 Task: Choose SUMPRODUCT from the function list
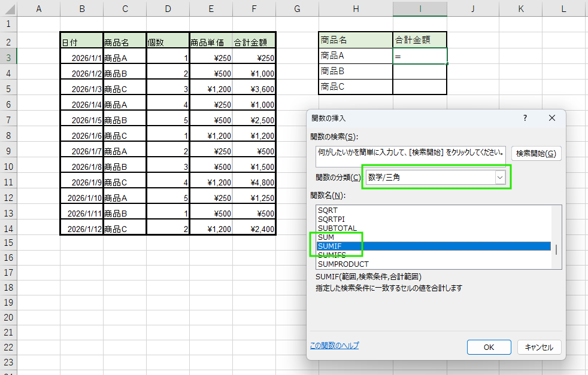(343, 264)
